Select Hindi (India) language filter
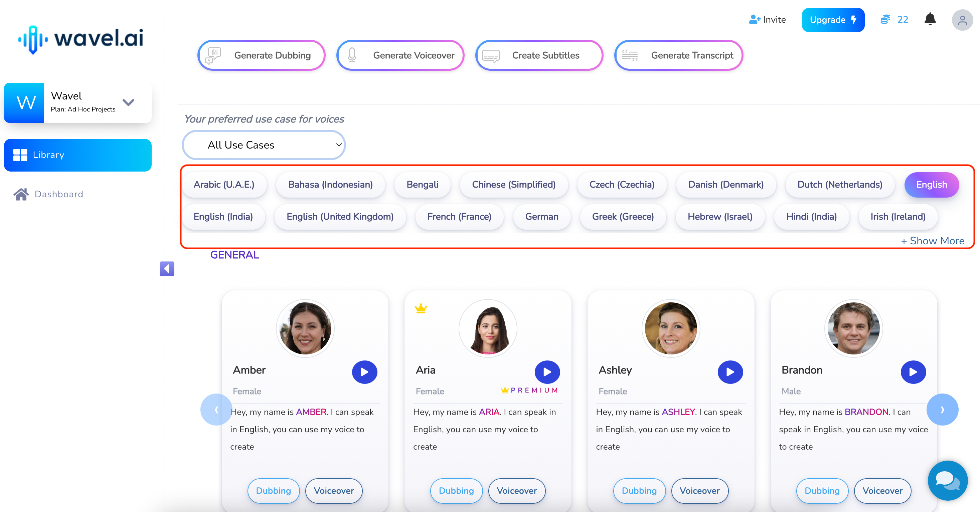The width and height of the screenshot is (980, 512). tap(811, 216)
